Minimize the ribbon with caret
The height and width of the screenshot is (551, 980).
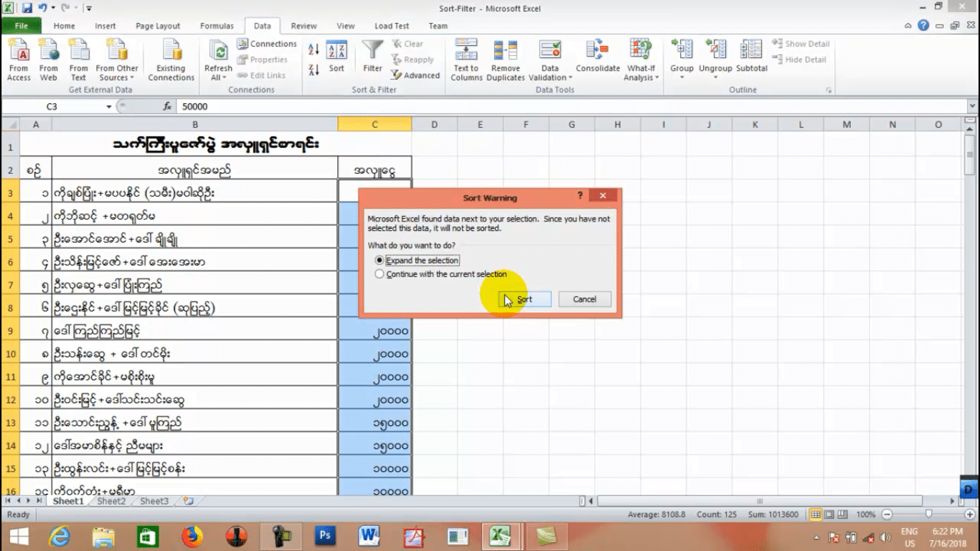pyautogui.click(x=909, y=26)
